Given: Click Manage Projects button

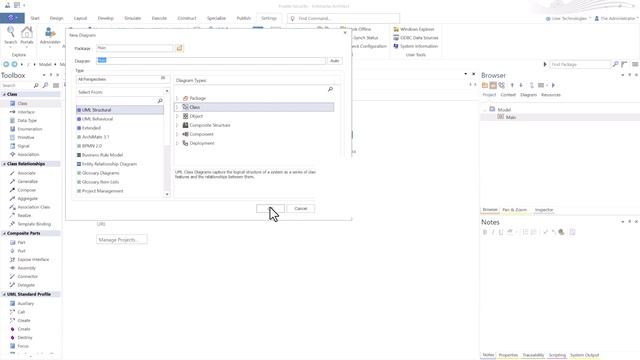Looking at the screenshot, I should point(122,240).
